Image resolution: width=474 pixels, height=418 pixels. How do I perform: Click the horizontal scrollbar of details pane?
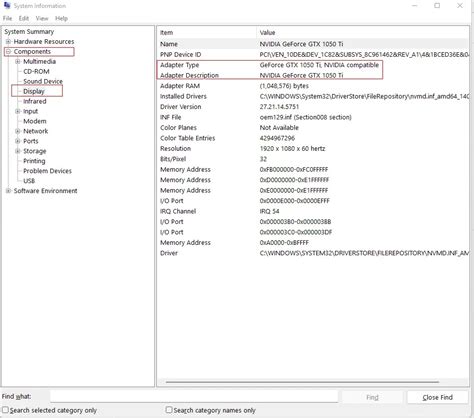point(302,382)
